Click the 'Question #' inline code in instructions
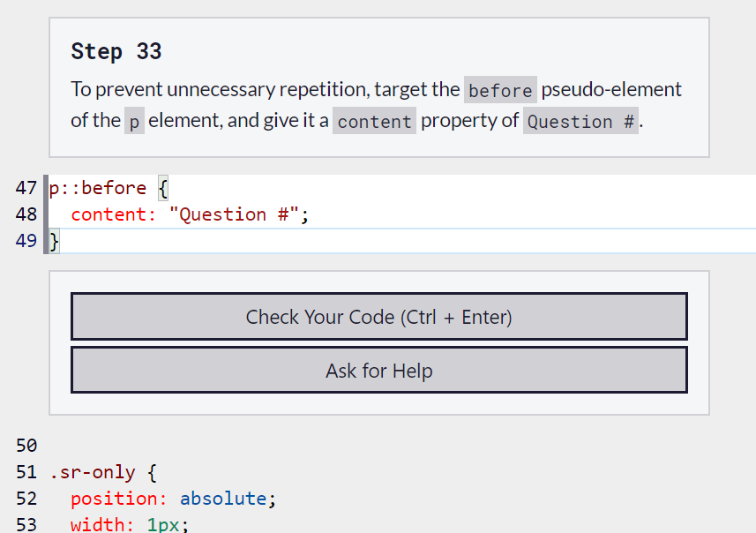756x533 pixels. tap(580, 122)
